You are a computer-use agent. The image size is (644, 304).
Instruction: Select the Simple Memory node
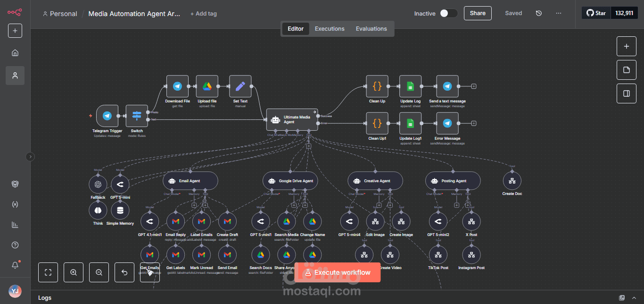pos(120,211)
